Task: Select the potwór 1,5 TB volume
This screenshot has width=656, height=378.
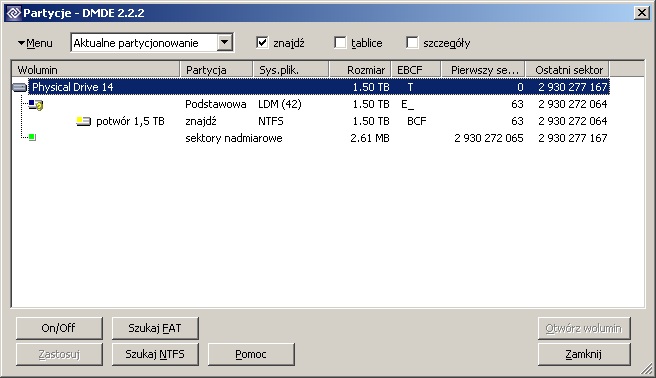Action: tap(130, 121)
